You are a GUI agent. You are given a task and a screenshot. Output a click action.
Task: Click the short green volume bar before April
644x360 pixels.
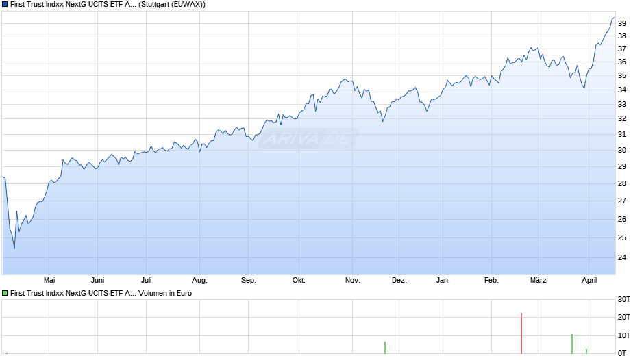coord(586,351)
